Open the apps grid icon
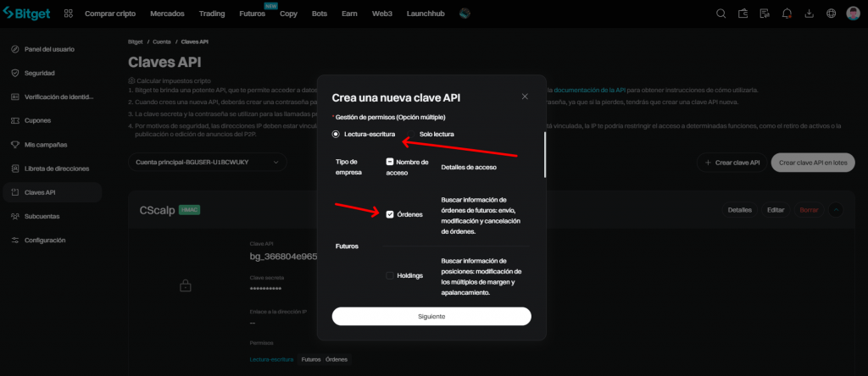 69,14
